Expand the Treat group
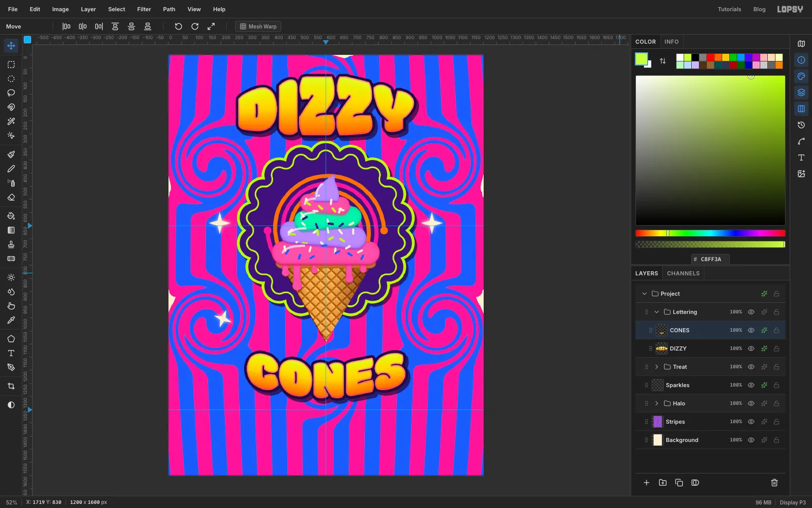This screenshot has width=812, height=508. coord(657,367)
